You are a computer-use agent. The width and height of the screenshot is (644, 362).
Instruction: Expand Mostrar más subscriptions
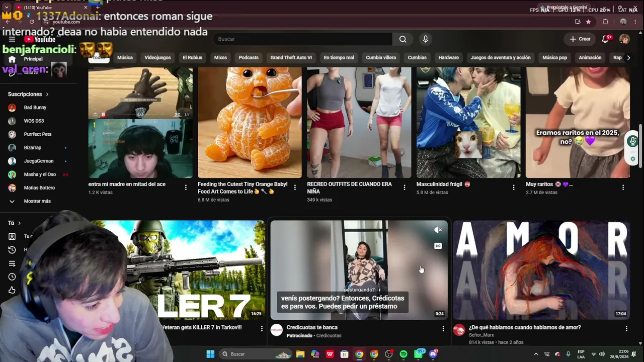point(37,201)
